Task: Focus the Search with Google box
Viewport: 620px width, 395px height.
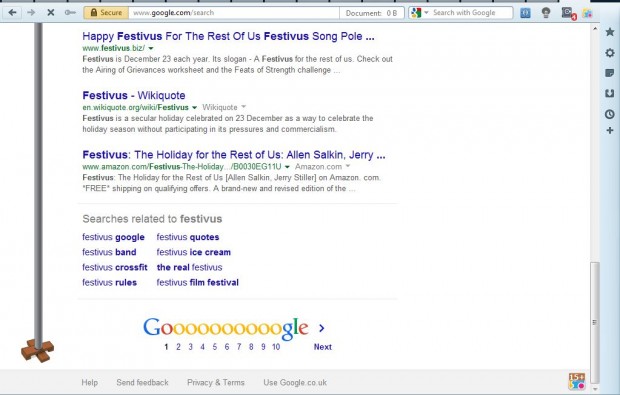Action: (x=472, y=13)
